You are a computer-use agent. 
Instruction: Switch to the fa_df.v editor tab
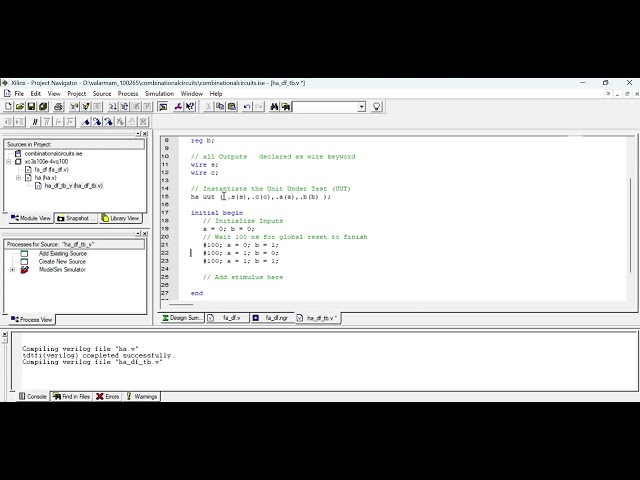pyautogui.click(x=227, y=318)
